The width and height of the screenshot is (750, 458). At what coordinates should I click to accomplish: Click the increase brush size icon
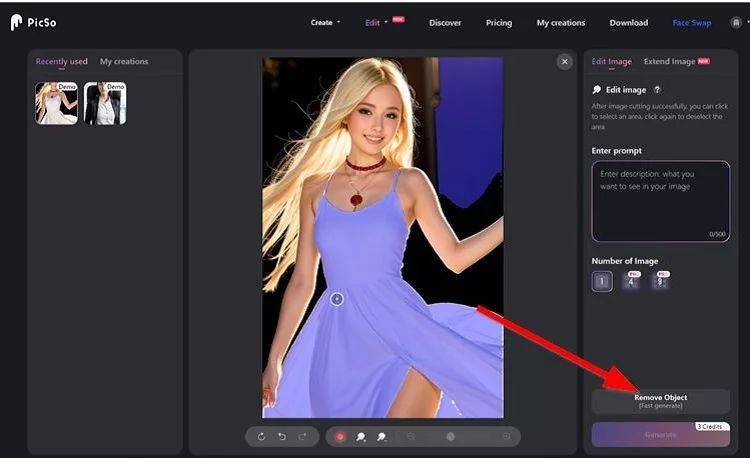(506, 436)
